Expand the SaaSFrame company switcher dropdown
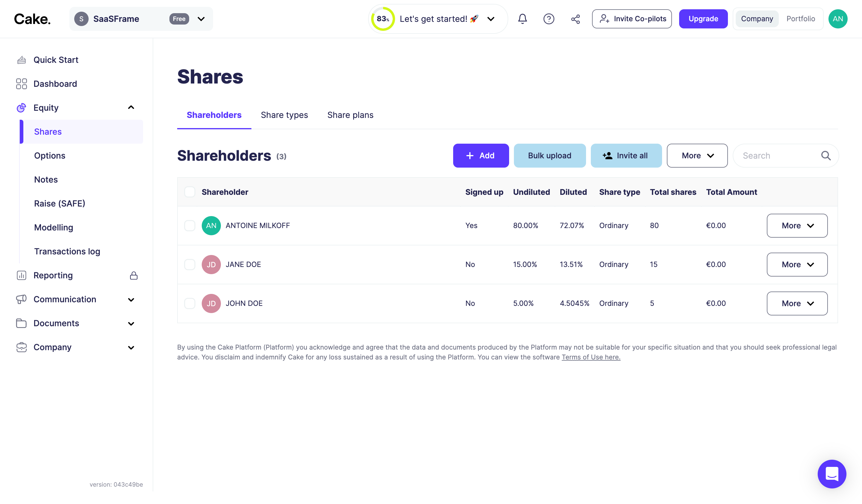 point(201,19)
